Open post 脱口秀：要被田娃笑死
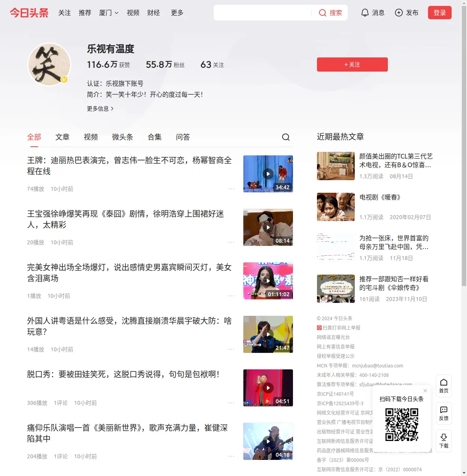This screenshot has width=467, height=476. (x=123, y=374)
